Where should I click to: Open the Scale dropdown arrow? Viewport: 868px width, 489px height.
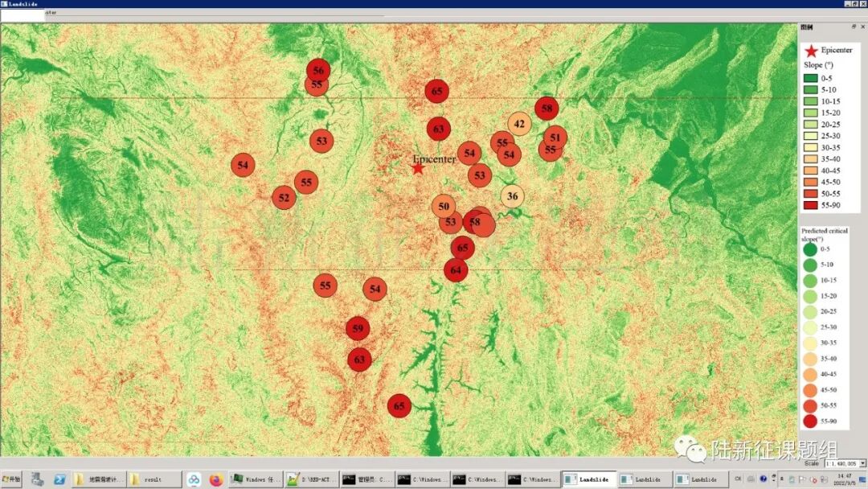coord(862,464)
